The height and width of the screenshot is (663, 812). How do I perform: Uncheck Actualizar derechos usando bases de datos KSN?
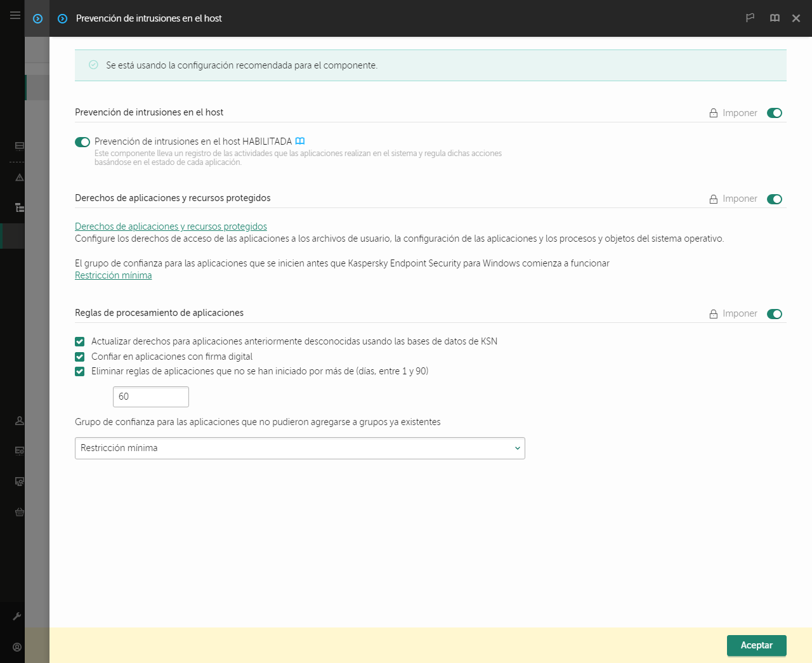coord(79,341)
